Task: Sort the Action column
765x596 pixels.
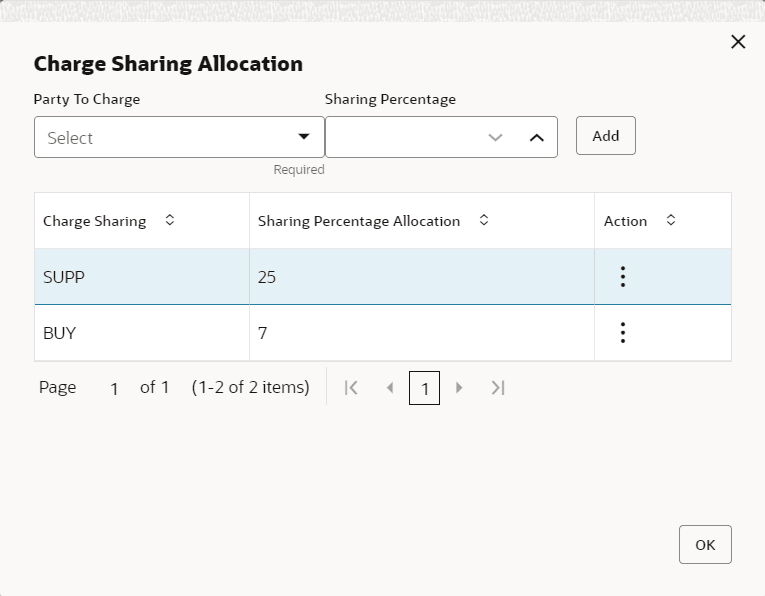Action: (671, 221)
